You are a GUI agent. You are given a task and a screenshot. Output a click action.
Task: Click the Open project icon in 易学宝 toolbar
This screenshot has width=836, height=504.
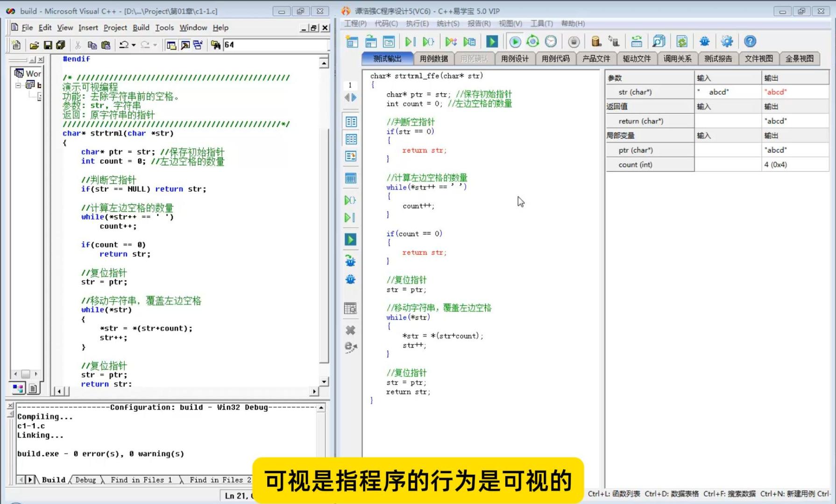(371, 42)
